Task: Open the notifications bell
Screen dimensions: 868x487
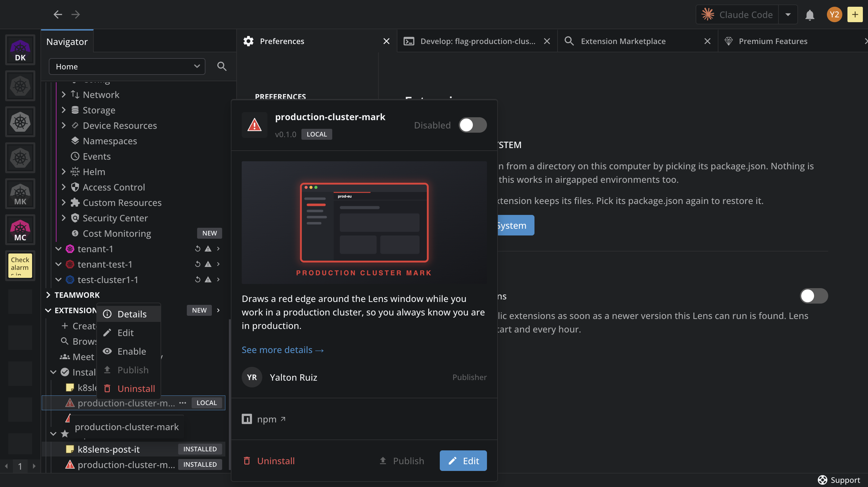Action: click(810, 15)
